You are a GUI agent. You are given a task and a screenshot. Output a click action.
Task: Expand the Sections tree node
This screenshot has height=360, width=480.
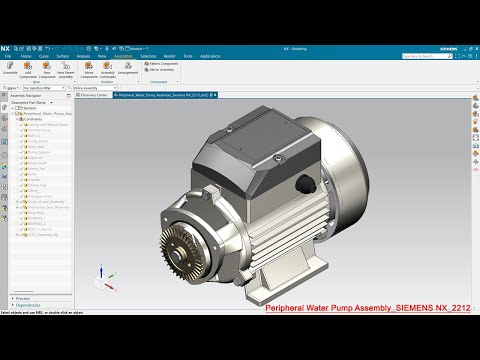point(13,108)
